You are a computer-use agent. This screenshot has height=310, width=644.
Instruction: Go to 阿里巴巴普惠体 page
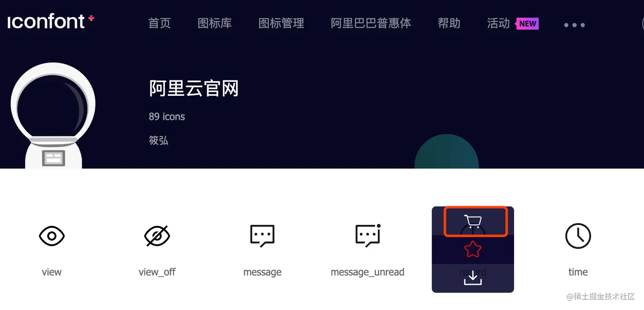[371, 23]
